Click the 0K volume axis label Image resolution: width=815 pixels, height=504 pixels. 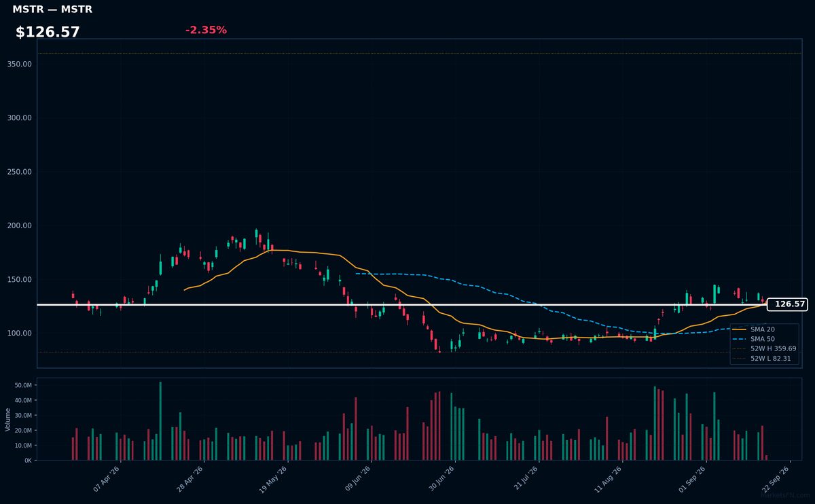(28, 460)
